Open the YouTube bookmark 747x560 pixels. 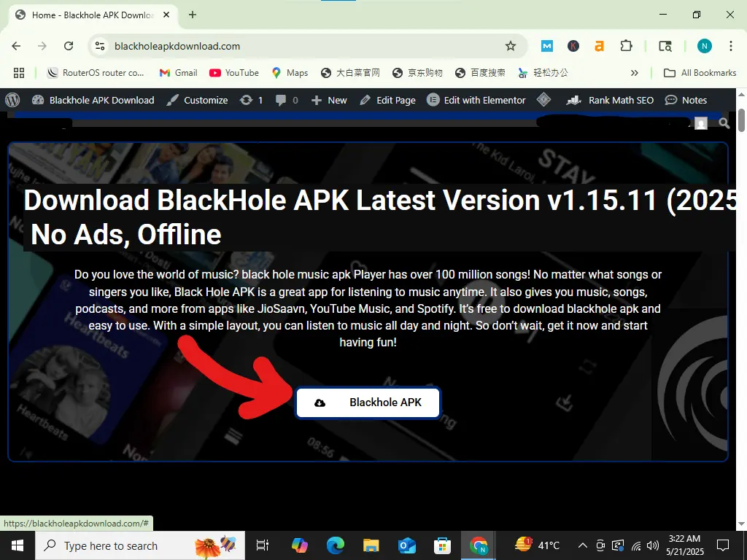coord(234,73)
